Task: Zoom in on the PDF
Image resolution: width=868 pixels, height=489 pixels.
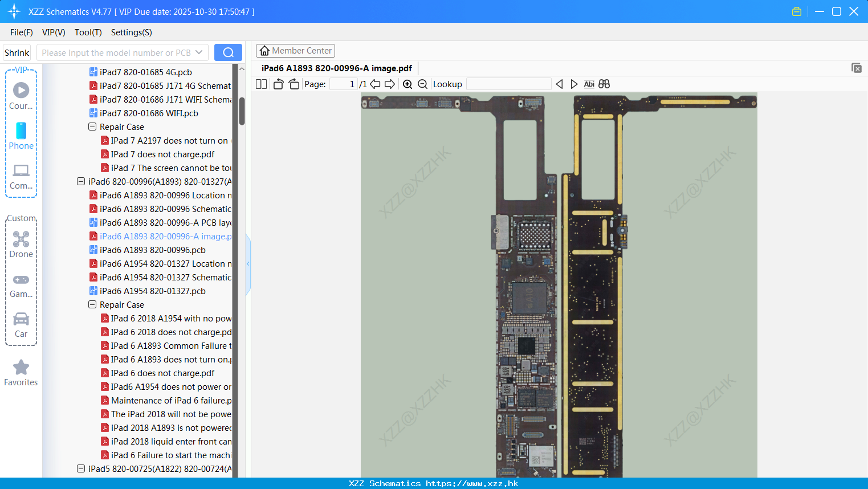Action: click(x=407, y=84)
